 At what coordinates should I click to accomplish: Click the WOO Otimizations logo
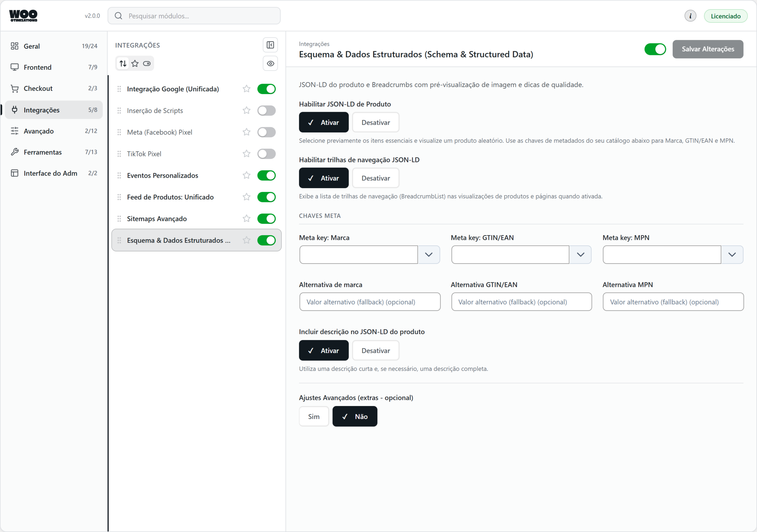[23, 15]
